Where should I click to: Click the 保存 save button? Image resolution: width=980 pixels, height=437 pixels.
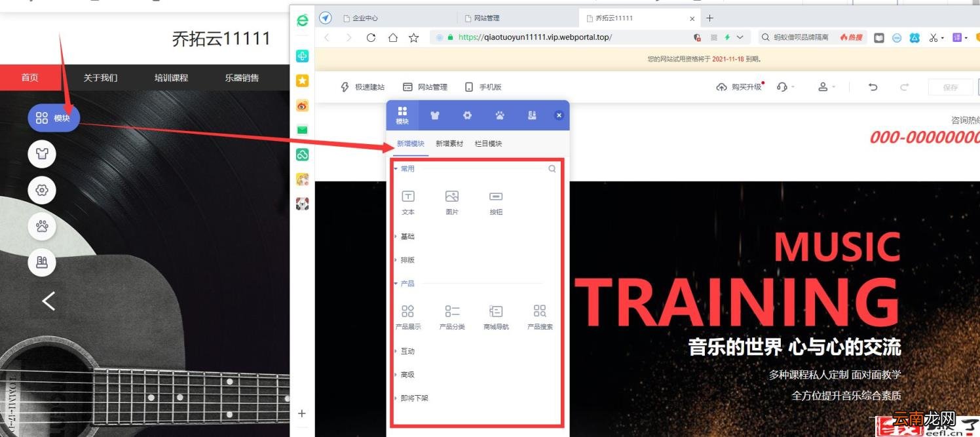pos(950,87)
